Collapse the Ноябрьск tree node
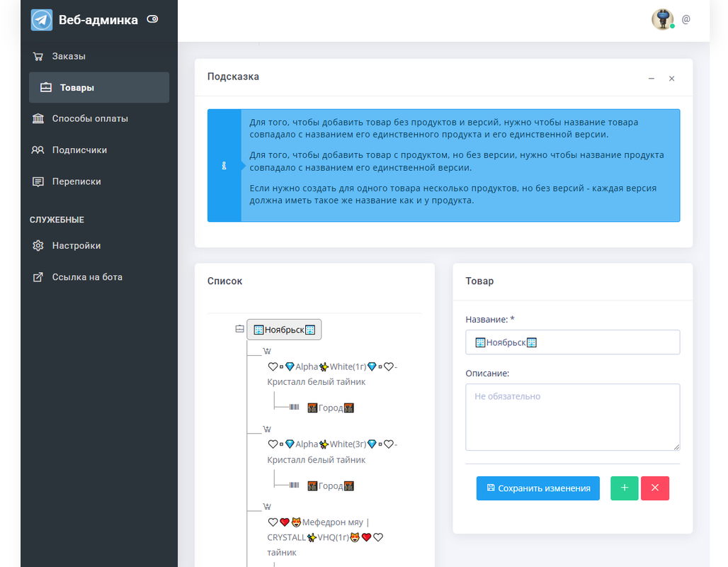Viewport: 728px width, 567px height. [x=239, y=329]
